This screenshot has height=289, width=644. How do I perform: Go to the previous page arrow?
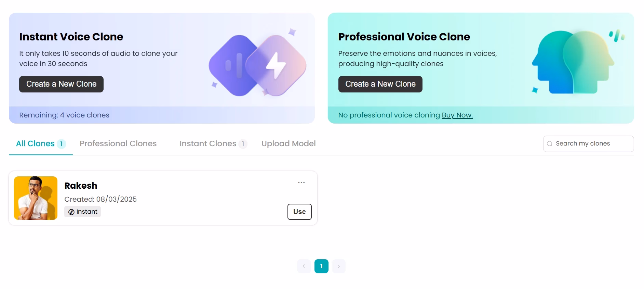tap(304, 266)
